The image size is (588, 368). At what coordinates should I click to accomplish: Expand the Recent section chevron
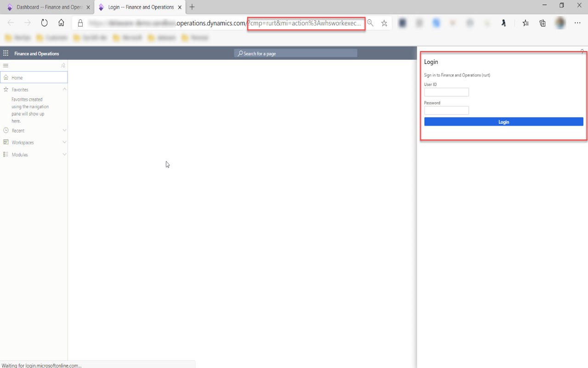pos(64,131)
